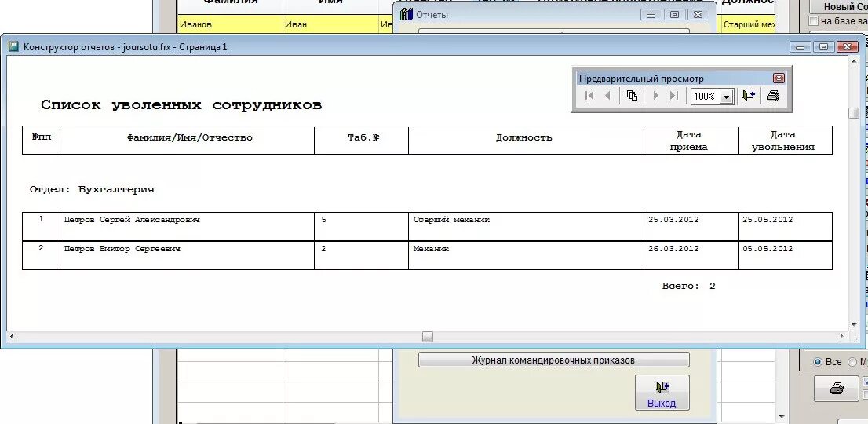The width and height of the screenshot is (868, 424).
Task: Click the horizontal scrollbar thumb in report preview
Action: point(428,337)
